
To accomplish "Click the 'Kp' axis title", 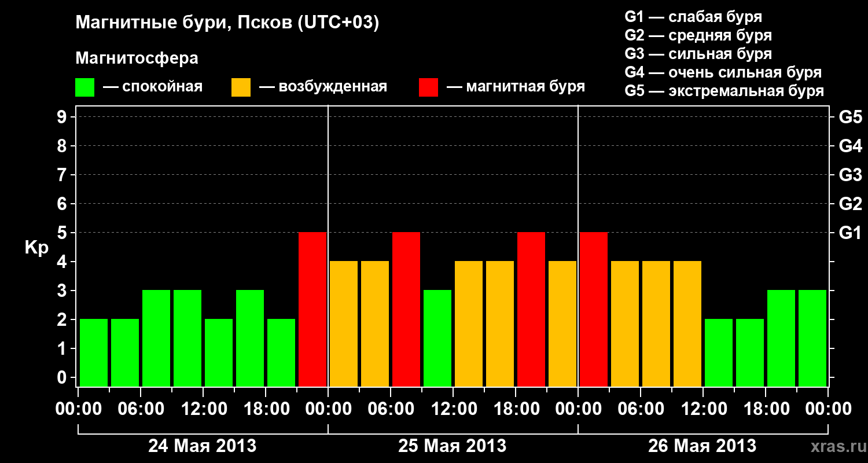I will pyautogui.click(x=36, y=247).
